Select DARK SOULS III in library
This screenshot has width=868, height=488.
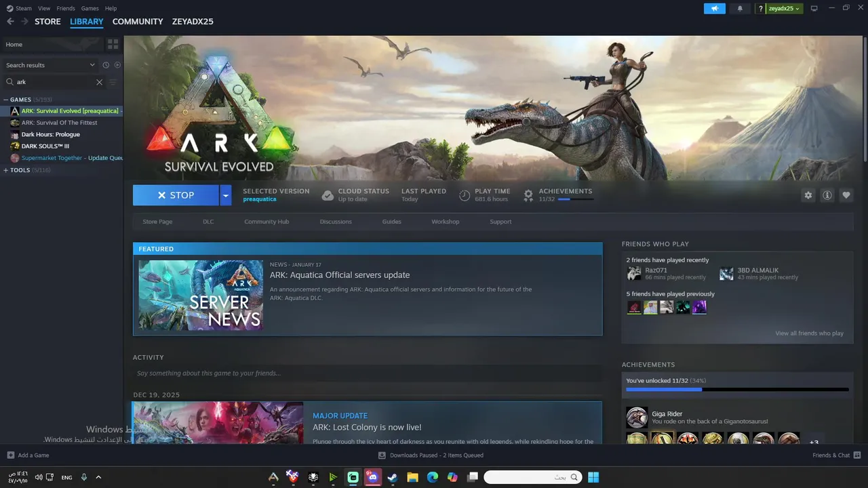pos(45,146)
